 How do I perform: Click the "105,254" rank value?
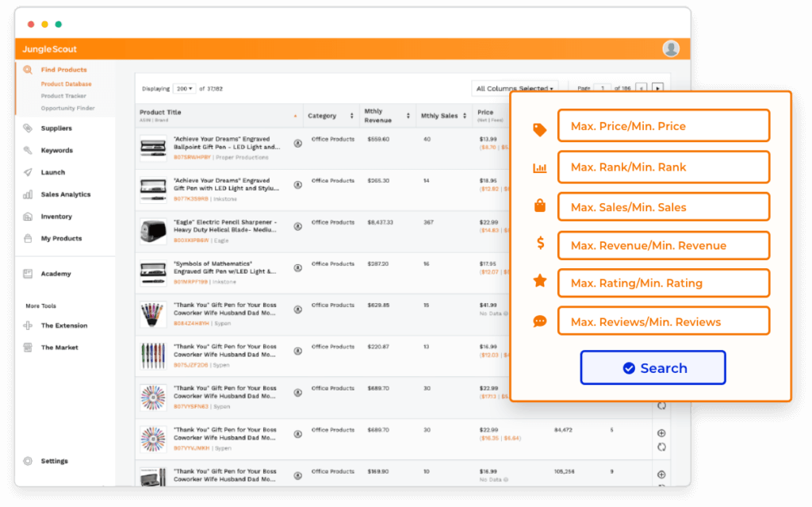[565, 472]
